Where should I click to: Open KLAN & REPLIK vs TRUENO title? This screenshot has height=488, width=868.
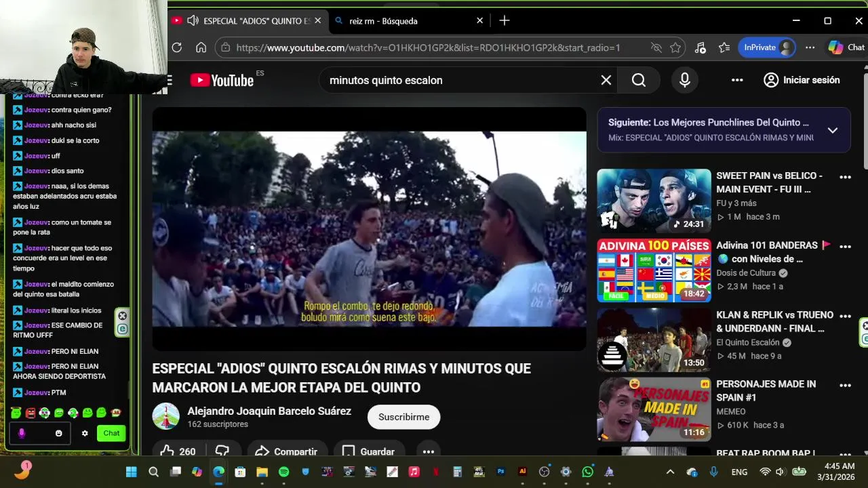774,322
